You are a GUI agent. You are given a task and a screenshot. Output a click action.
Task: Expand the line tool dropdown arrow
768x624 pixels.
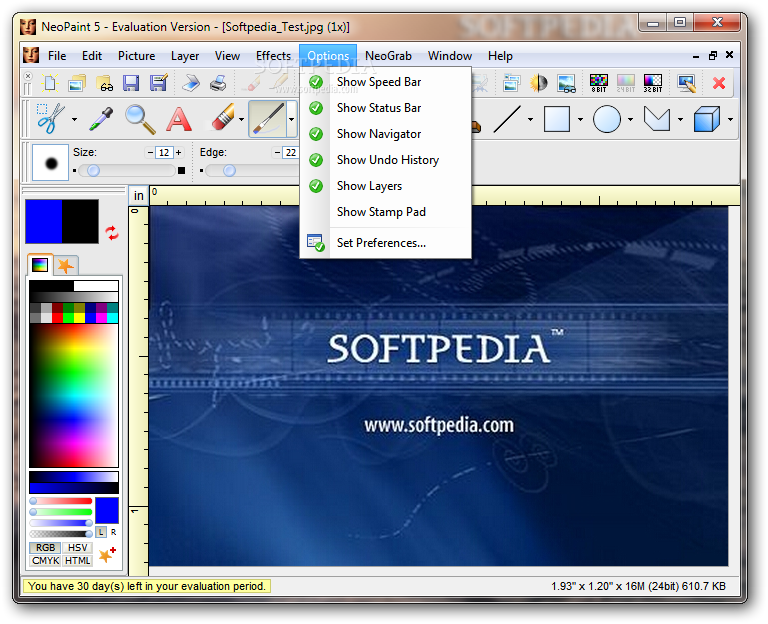tap(530, 120)
